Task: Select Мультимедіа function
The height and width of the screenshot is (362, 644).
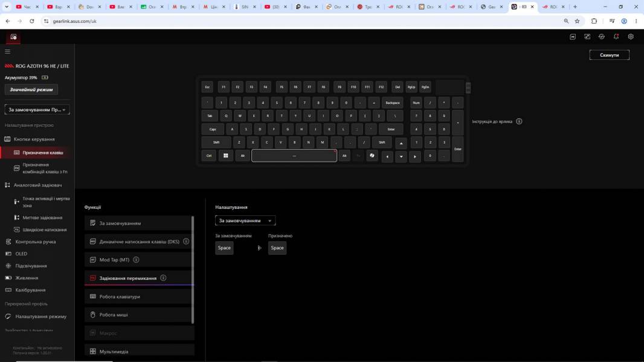Action: 138,351
